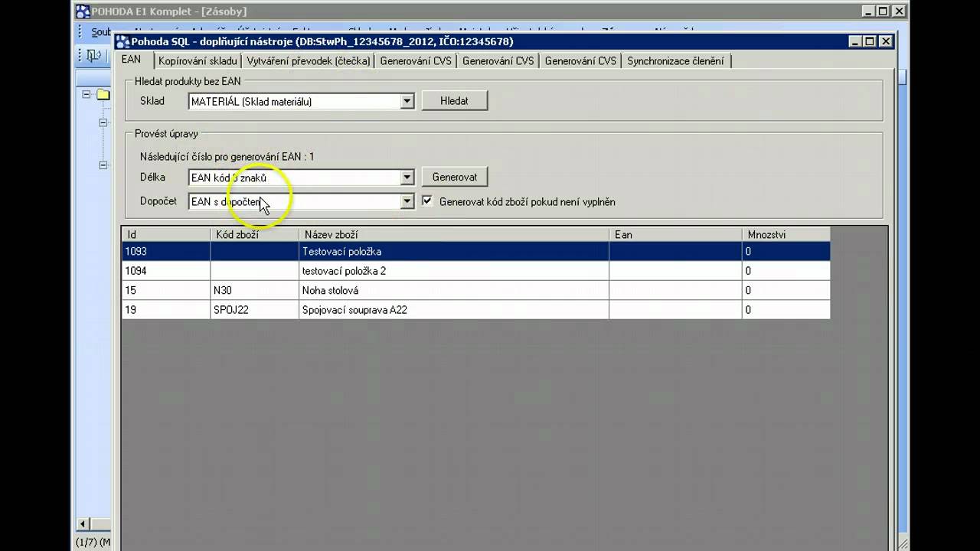Select the row with Id 1093
Image resolution: width=980 pixels, height=551 pixels.
pos(476,251)
